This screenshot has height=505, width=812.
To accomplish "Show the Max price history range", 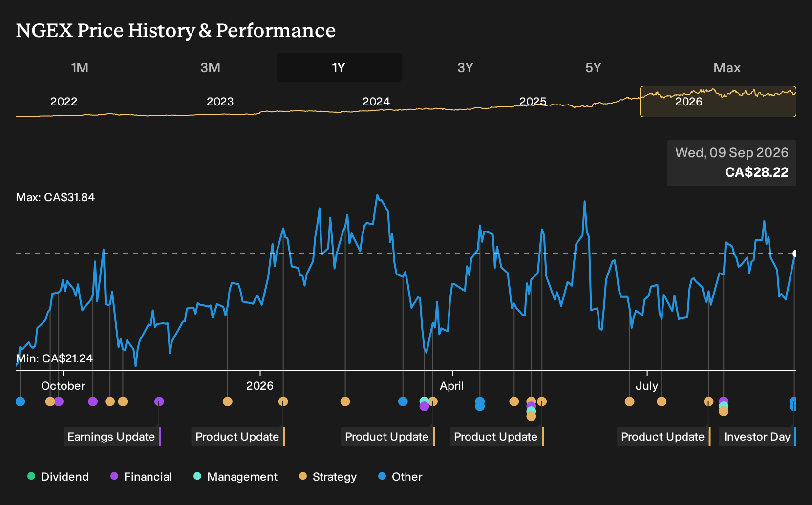I will 727,67.
